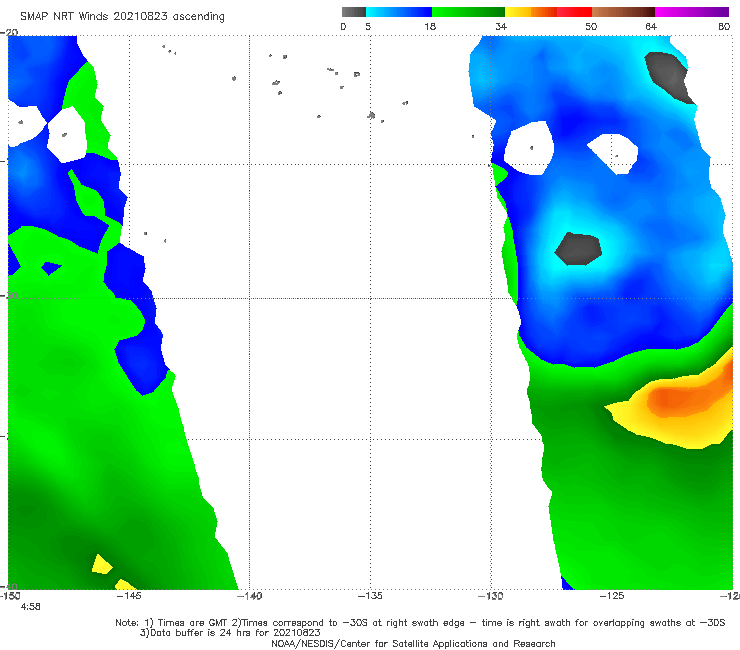Click the longitude label '-130'
Screen dimensions: 740x650
491,596
